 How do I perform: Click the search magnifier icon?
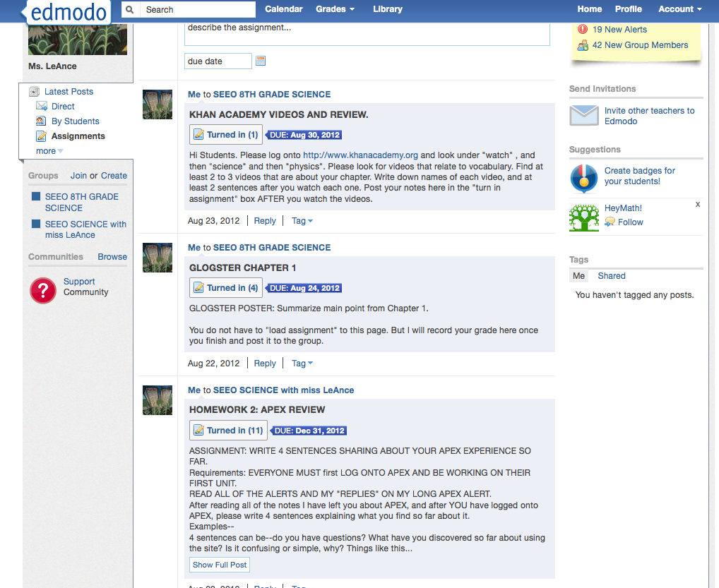click(130, 9)
